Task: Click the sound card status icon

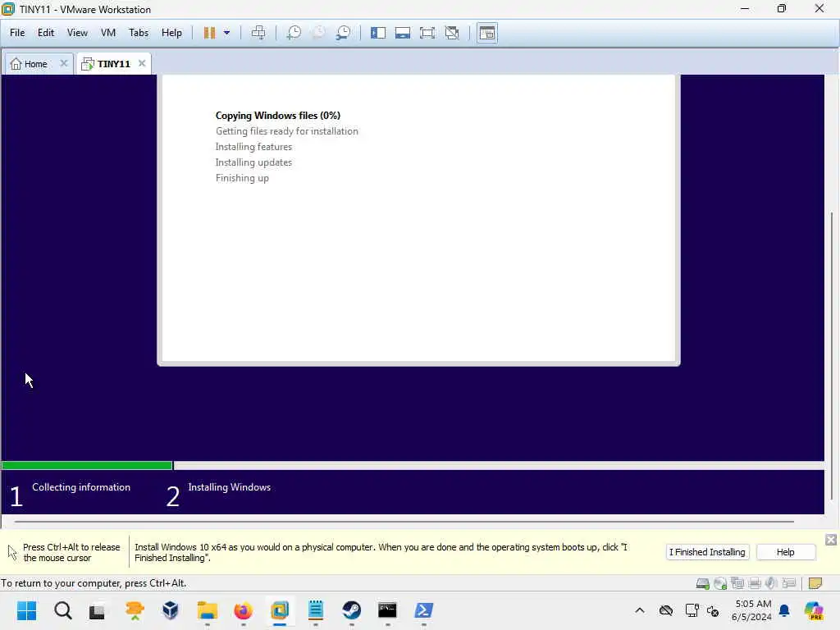Action: click(771, 583)
